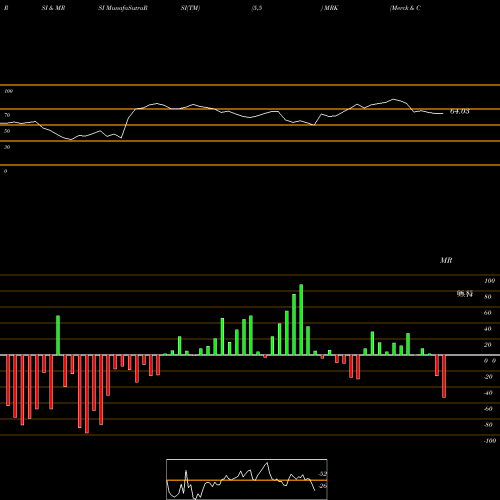The height and width of the screenshot is (500, 500).
Task: Click the MR axis label 100
Action: tap(490, 281)
